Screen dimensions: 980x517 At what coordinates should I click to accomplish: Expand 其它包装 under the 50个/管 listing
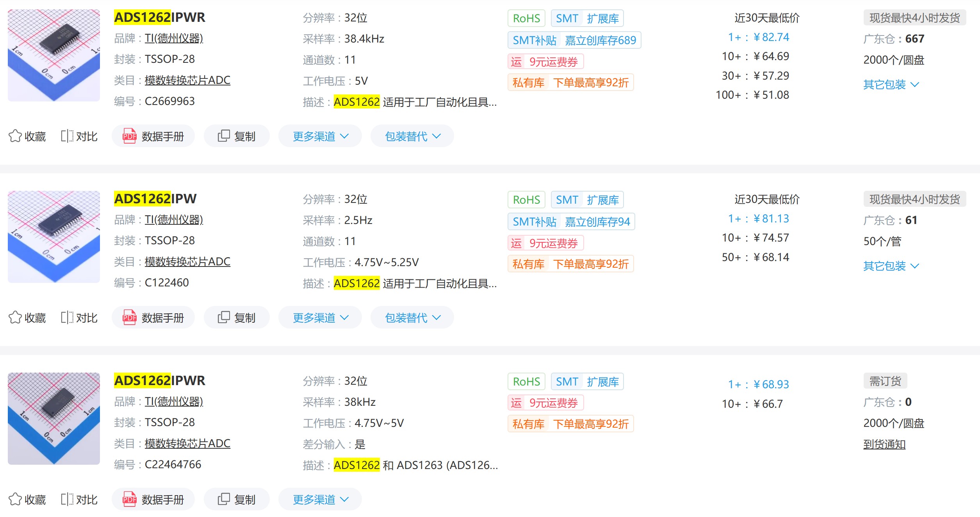pos(891,266)
